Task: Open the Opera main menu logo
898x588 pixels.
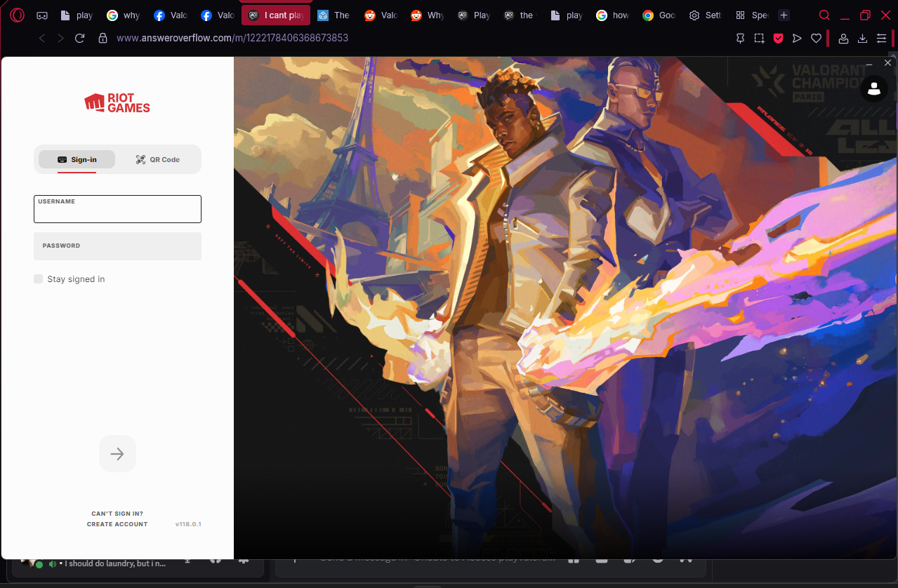Action: 17,15
